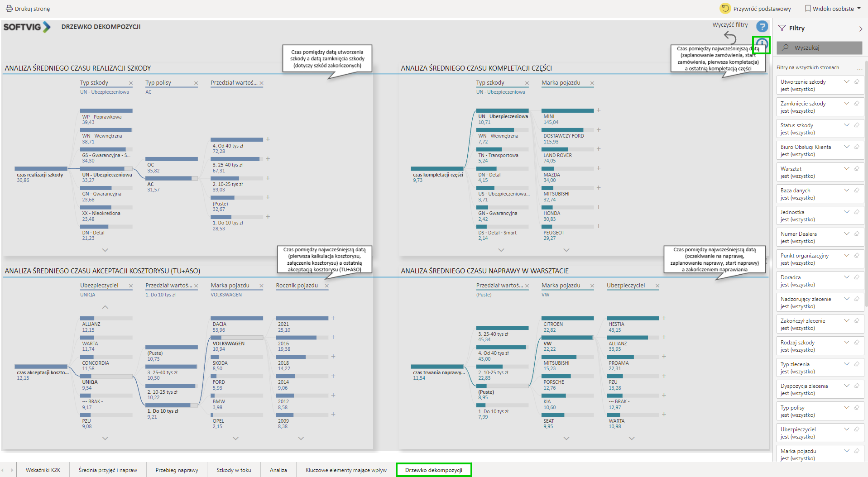Open the Przebieg naprawy tab
Viewport: 868px width, 477px height.
pyautogui.click(x=177, y=470)
